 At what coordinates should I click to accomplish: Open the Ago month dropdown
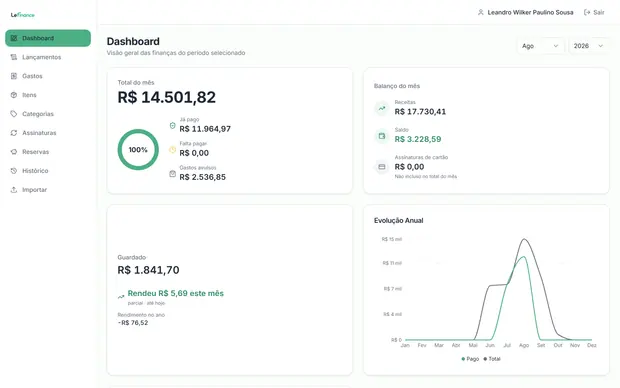click(x=540, y=46)
